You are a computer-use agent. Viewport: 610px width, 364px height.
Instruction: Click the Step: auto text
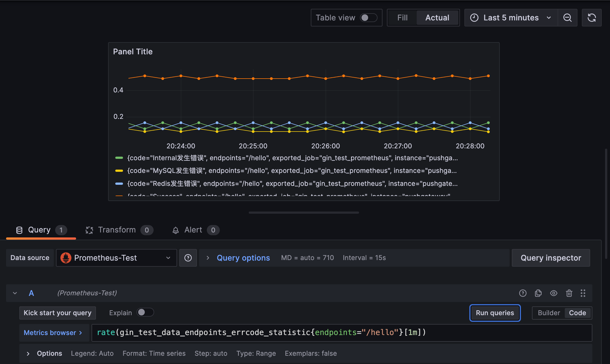click(211, 354)
